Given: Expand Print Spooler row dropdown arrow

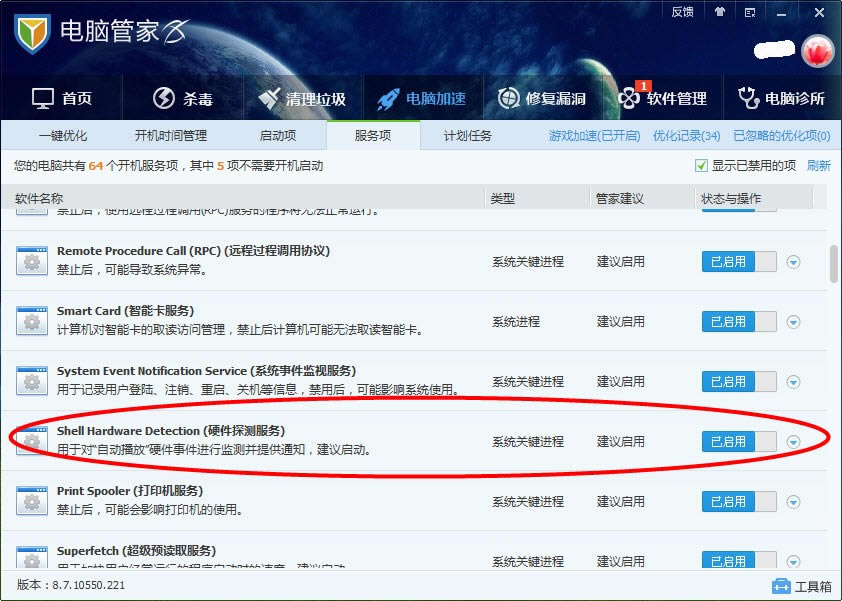Looking at the screenshot, I should (x=793, y=502).
